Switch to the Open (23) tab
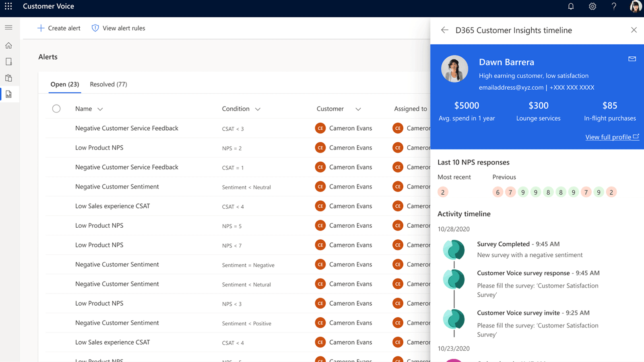The width and height of the screenshot is (644, 362). pos(65,84)
